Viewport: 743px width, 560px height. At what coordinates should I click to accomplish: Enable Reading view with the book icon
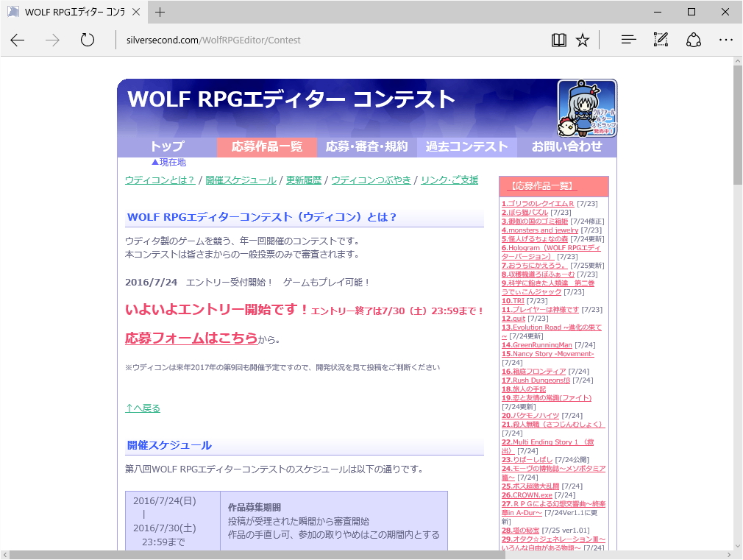(559, 40)
